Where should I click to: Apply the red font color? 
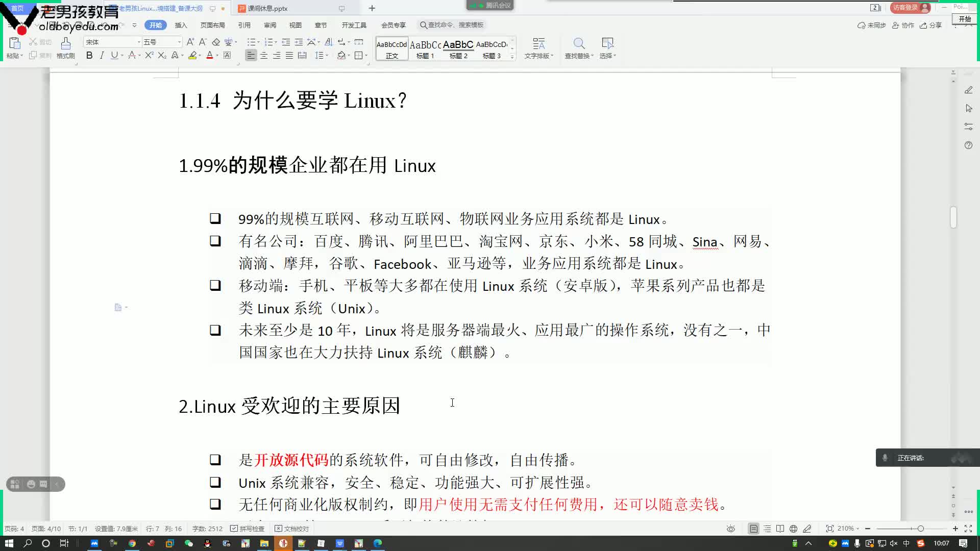click(209, 55)
